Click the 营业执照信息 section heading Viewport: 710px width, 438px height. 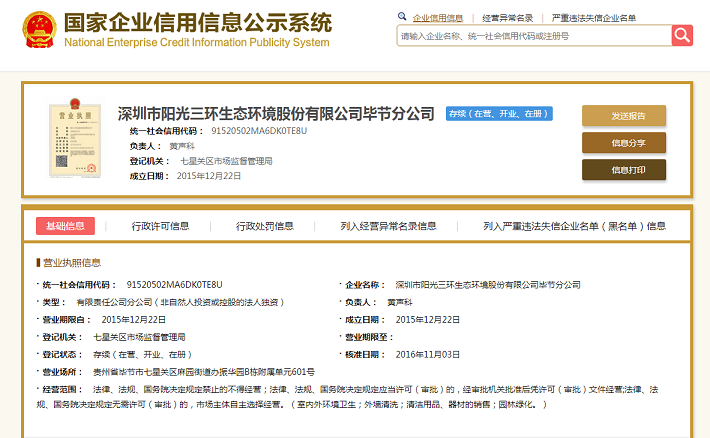click(x=71, y=263)
